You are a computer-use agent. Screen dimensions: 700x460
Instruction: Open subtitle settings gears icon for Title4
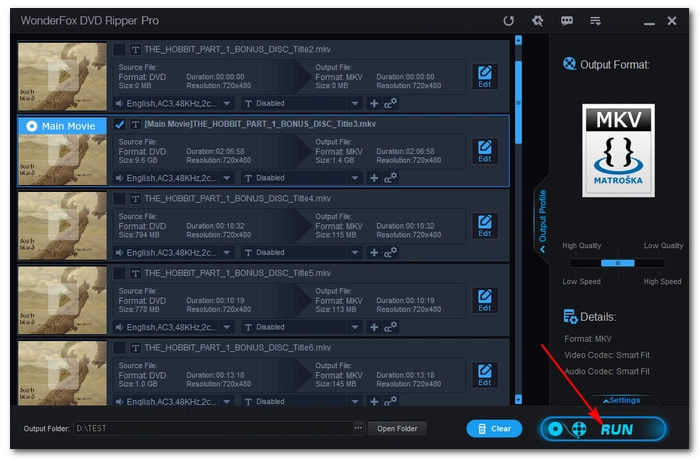click(391, 252)
